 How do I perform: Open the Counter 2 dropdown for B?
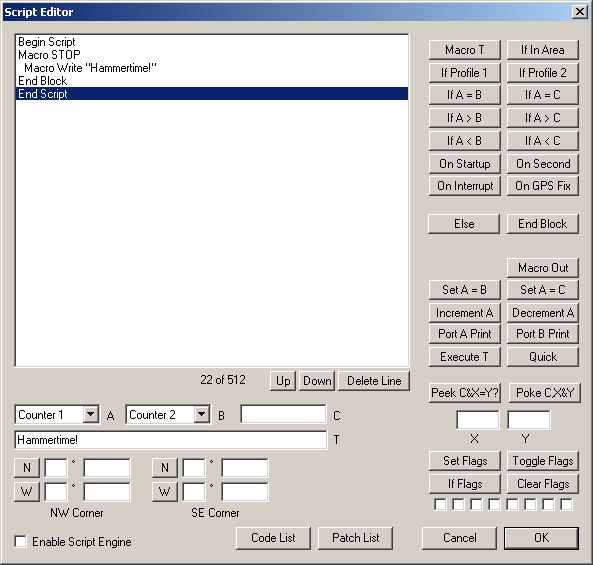pos(202,414)
